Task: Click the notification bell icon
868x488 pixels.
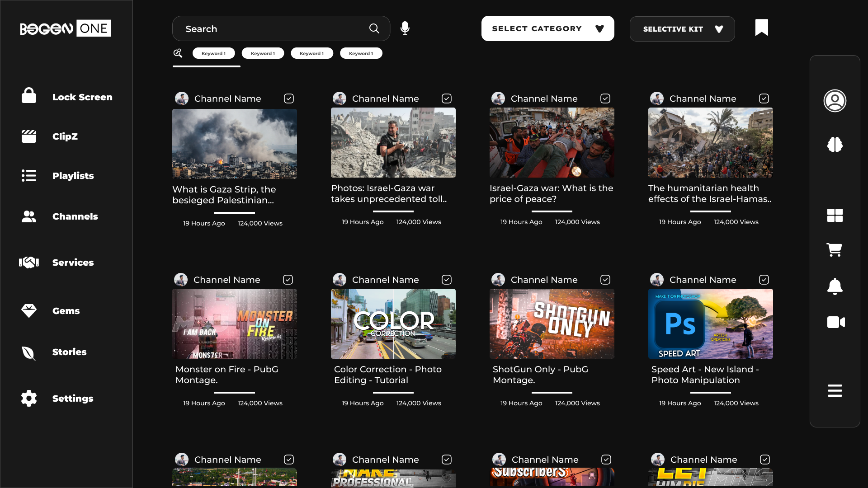Action: 835,286
